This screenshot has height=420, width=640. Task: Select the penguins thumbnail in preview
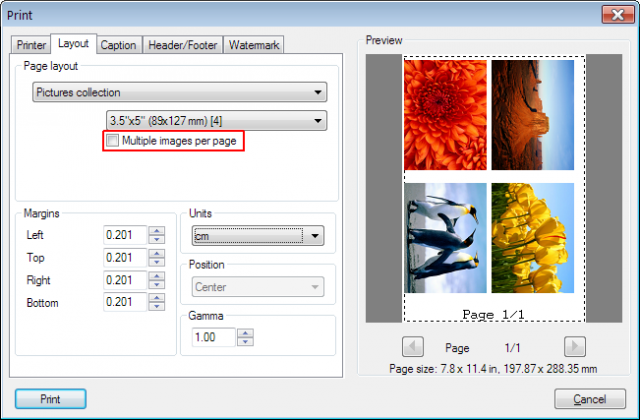445,238
